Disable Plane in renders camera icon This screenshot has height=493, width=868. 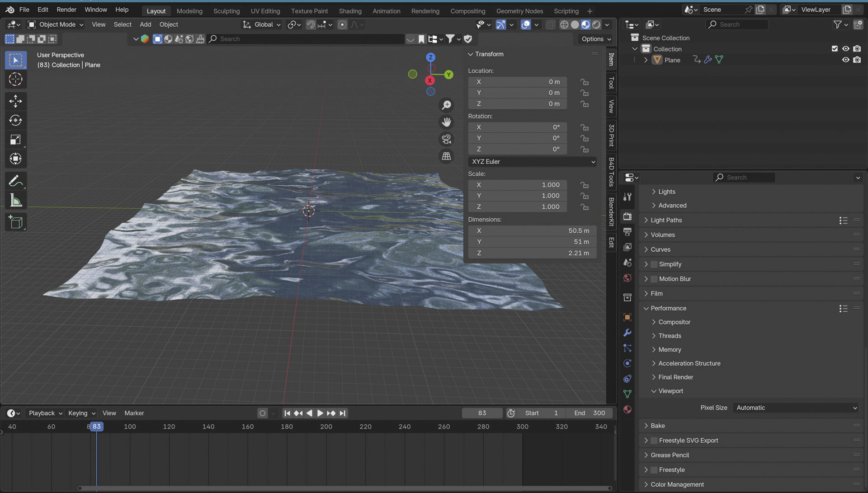coord(857,60)
